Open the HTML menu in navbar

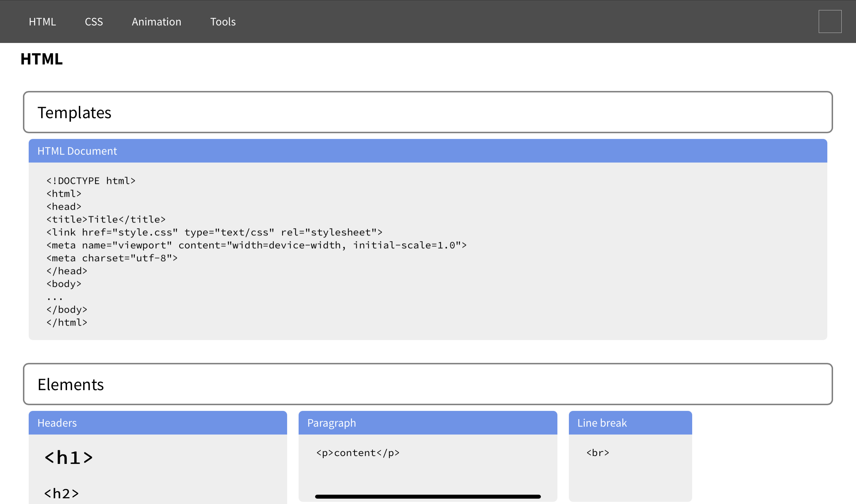tap(42, 22)
